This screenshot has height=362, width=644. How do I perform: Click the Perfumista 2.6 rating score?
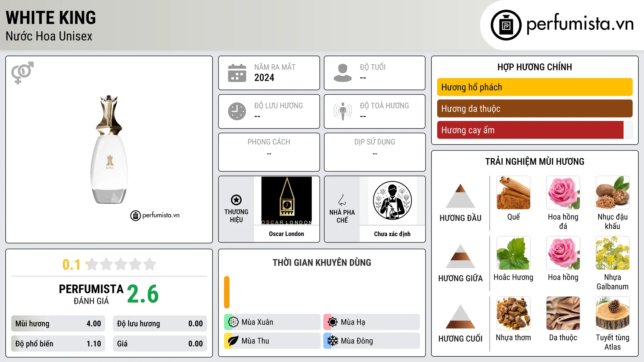143,294
